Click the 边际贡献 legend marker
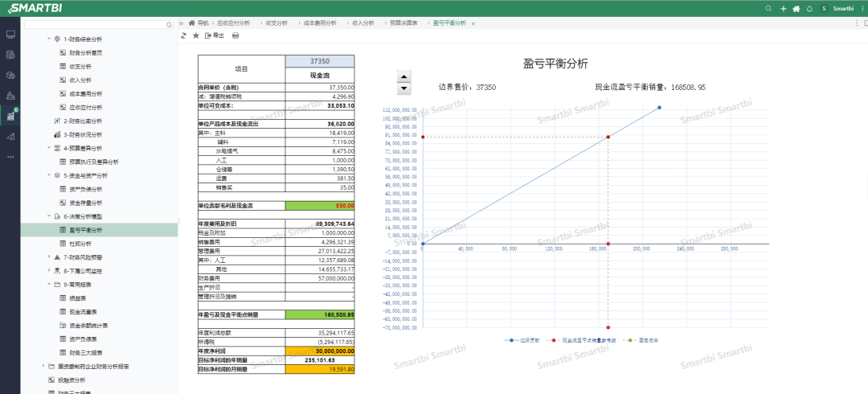 click(511, 339)
